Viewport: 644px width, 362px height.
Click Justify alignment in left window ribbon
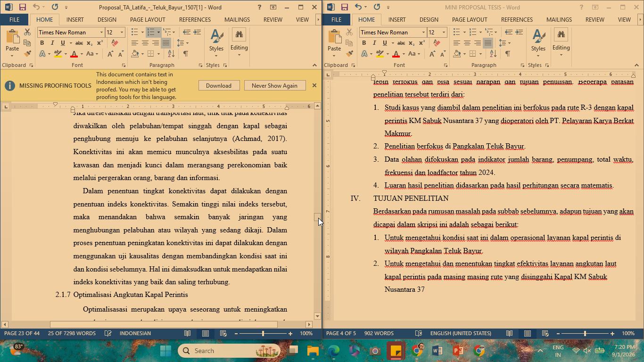tap(166, 43)
